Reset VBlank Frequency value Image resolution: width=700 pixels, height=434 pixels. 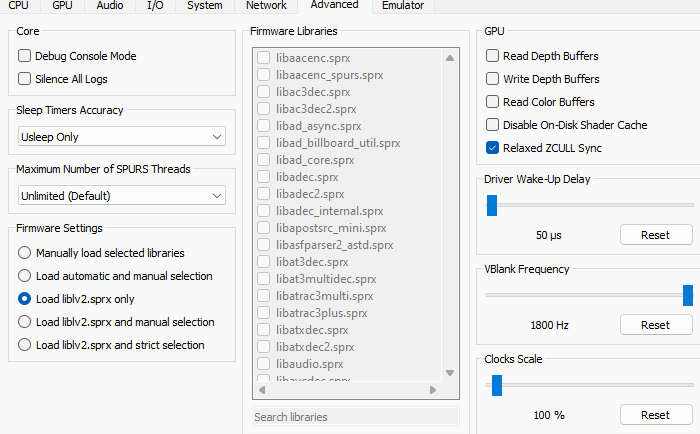[655, 325]
